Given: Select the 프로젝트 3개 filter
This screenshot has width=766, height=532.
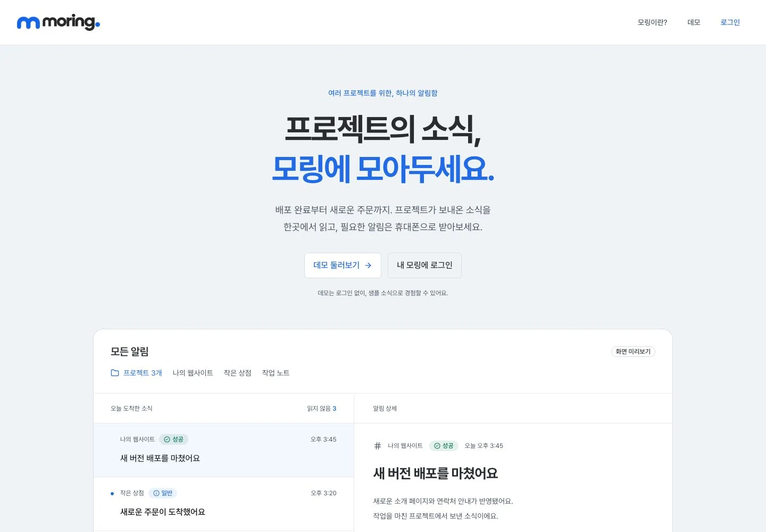Looking at the screenshot, I should 136,373.
